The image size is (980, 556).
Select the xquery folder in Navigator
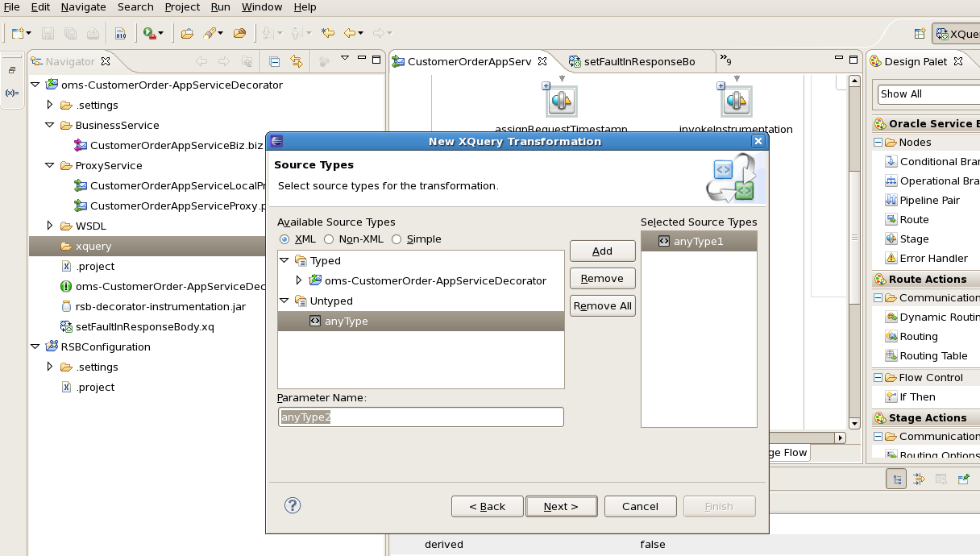pyautogui.click(x=93, y=246)
